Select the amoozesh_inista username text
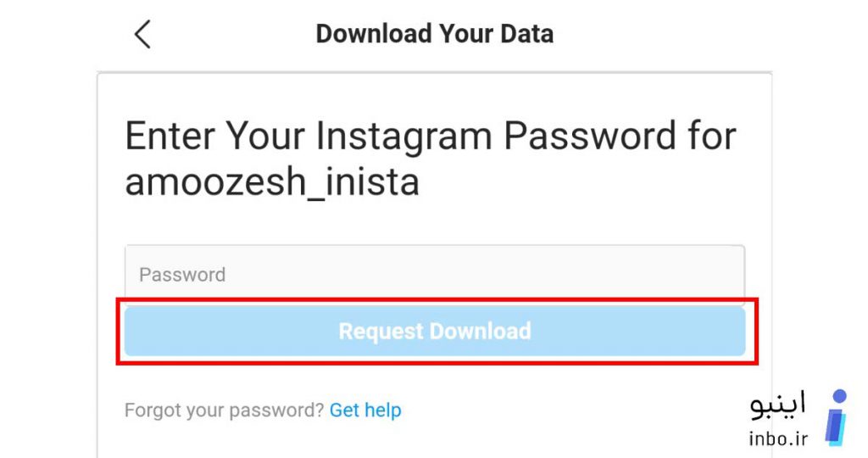 tap(272, 182)
